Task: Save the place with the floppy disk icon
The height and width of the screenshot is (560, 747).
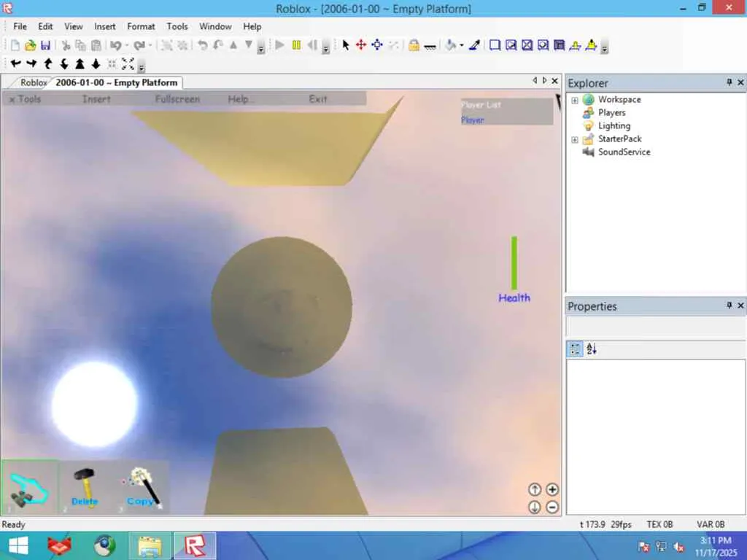Action: tap(45, 45)
